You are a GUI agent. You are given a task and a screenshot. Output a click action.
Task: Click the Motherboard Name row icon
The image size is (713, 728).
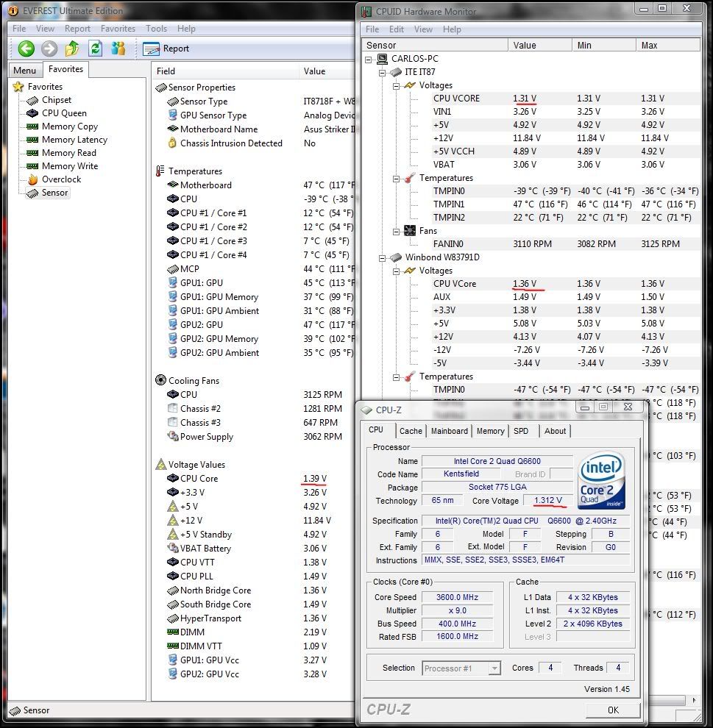tap(173, 129)
